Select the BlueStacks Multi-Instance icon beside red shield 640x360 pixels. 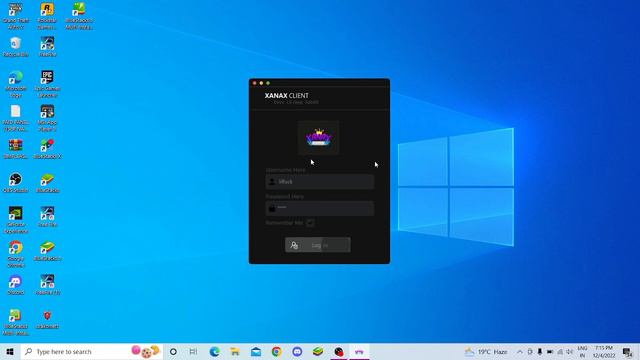pos(16,322)
